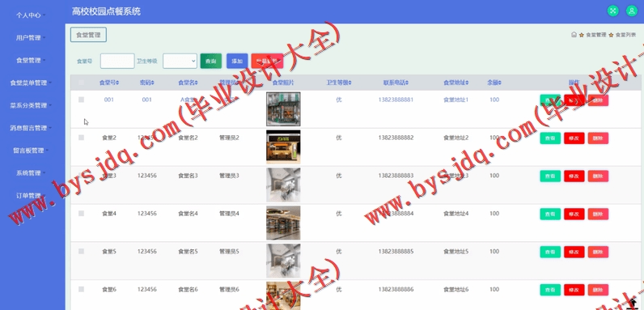
Task: Click phone number 13823888885
Action: 396,251
